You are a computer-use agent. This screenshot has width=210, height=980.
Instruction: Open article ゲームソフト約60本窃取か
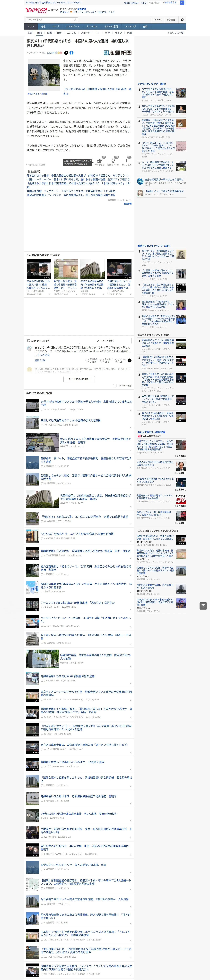click(77, 603)
